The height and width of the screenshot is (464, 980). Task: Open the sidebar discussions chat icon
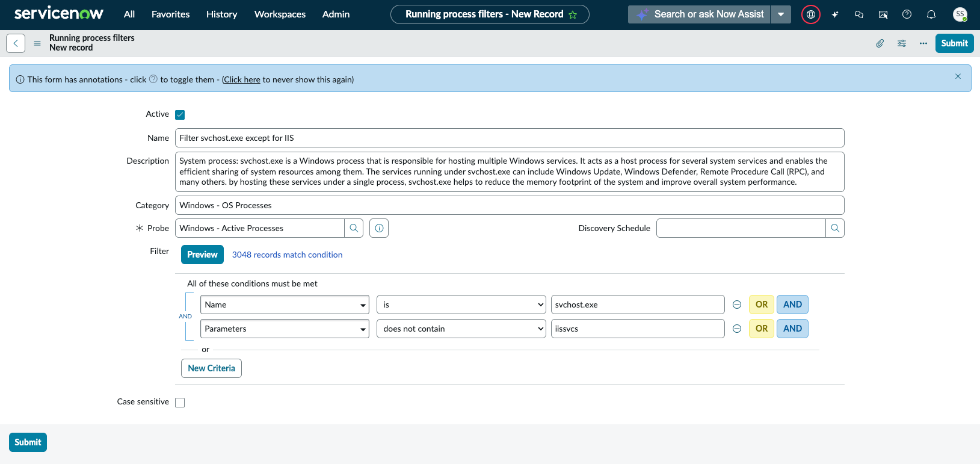point(859,14)
